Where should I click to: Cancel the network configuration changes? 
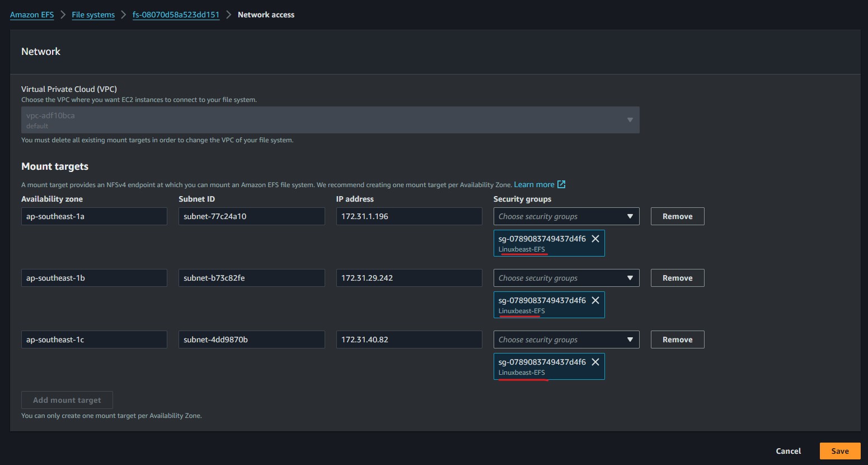tap(788, 451)
